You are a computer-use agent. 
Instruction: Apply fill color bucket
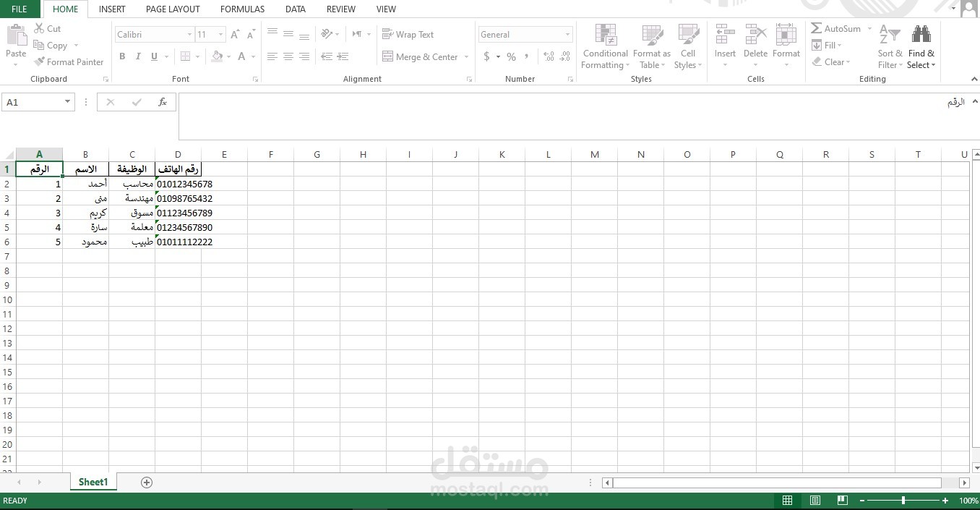pos(217,56)
